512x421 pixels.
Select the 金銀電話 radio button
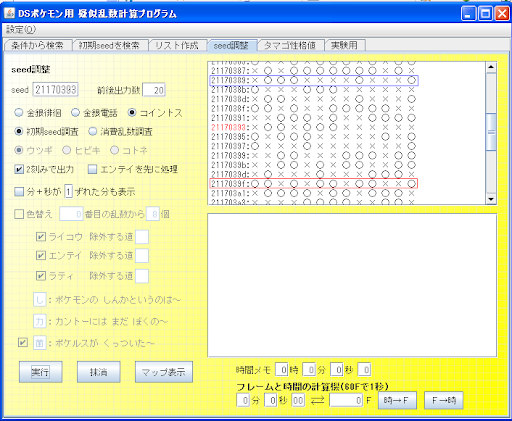(75, 113)
